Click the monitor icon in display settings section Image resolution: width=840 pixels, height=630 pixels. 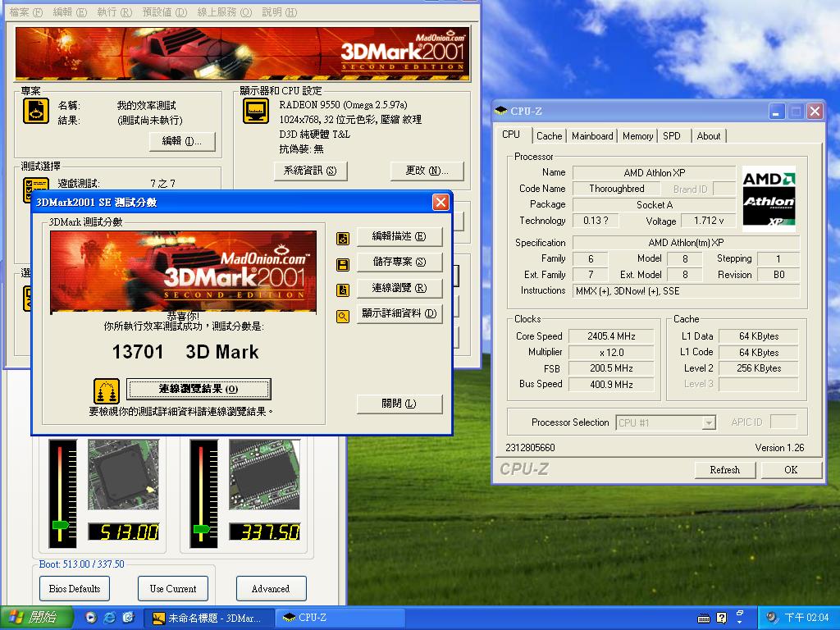coord(256,111)
